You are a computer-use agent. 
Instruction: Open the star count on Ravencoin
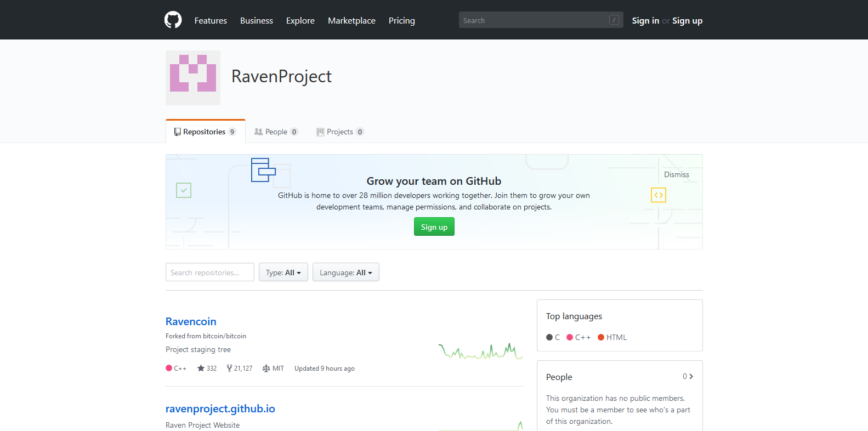(207, 368)
